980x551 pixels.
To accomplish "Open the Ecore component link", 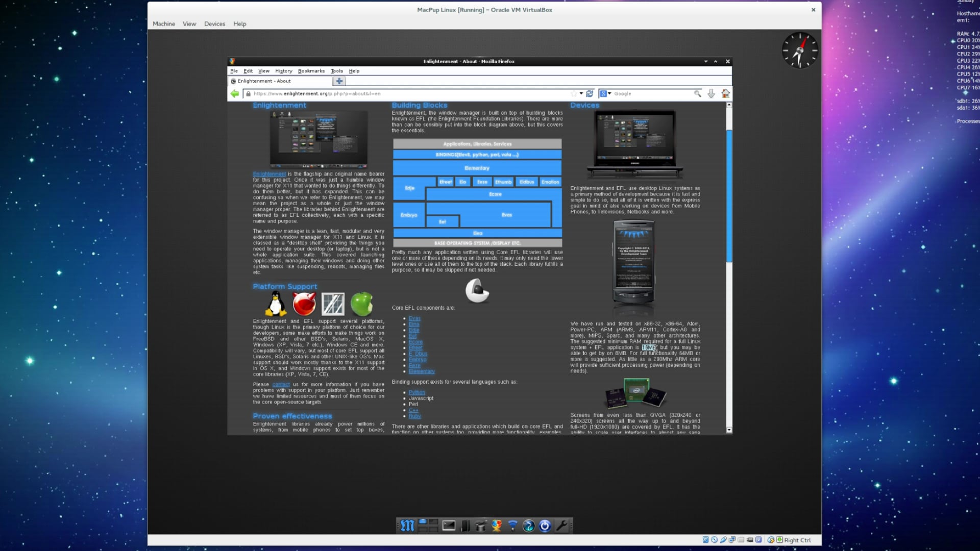I will point(415,342).
